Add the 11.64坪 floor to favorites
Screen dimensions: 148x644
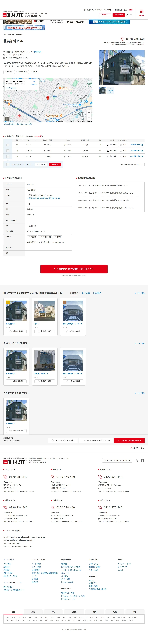[x=123, y=150]
